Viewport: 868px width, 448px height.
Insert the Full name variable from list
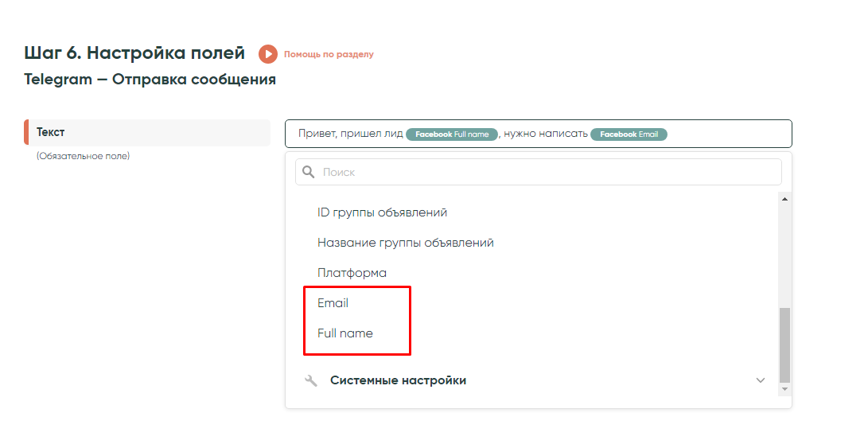[344, 333]
